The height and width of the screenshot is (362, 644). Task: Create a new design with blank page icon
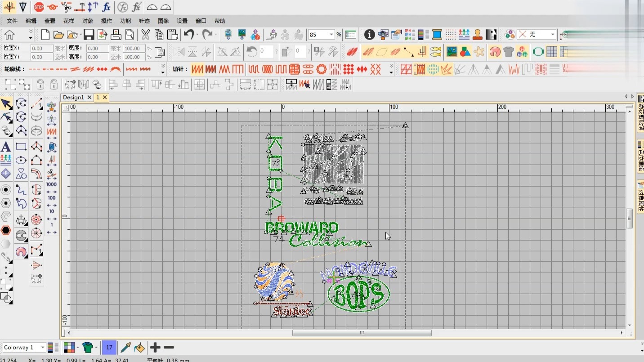45,35
